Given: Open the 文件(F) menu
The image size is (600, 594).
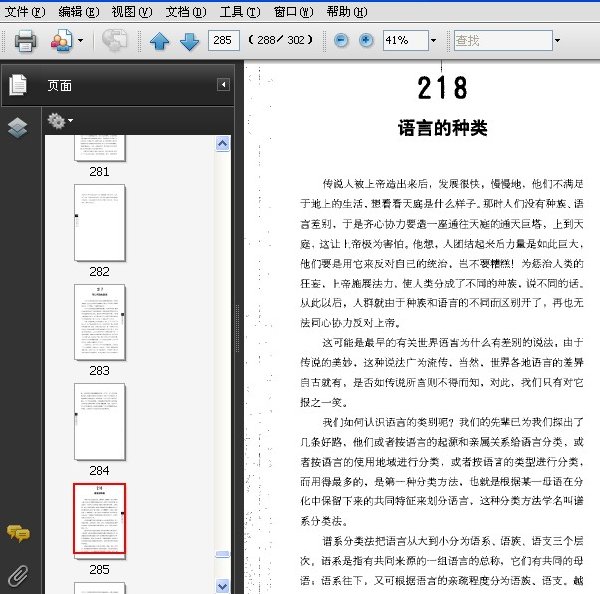Looking at the screenshot, I should [25, 12].
